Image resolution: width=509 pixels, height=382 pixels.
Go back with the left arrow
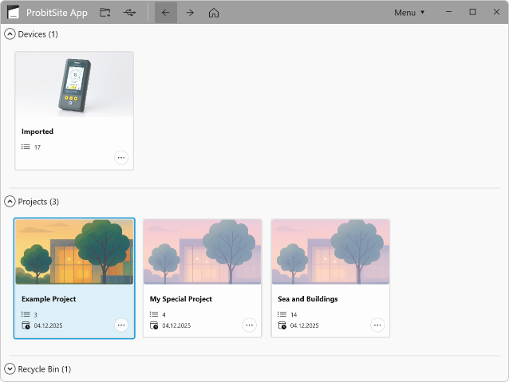tap(166, 13)
